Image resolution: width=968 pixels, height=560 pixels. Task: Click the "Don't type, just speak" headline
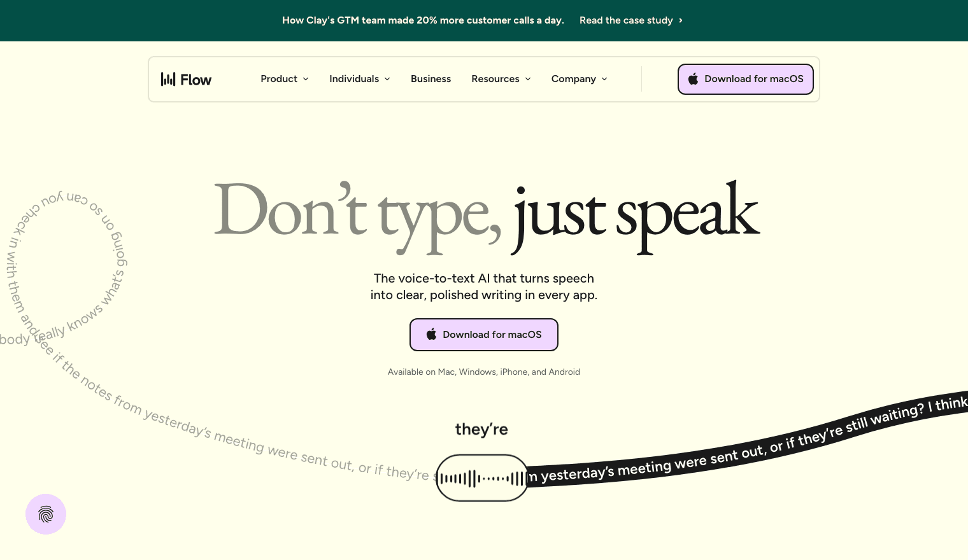487,217
